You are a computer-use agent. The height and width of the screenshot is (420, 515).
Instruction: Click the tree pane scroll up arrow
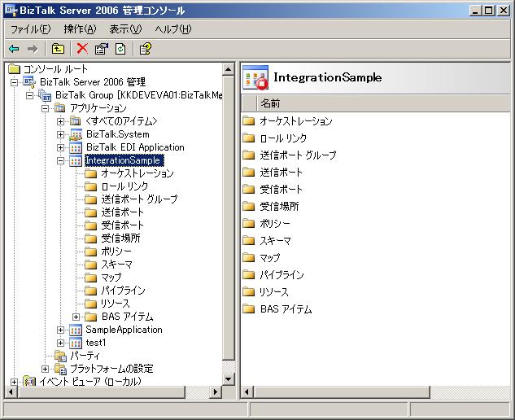[x=229, y=69]
